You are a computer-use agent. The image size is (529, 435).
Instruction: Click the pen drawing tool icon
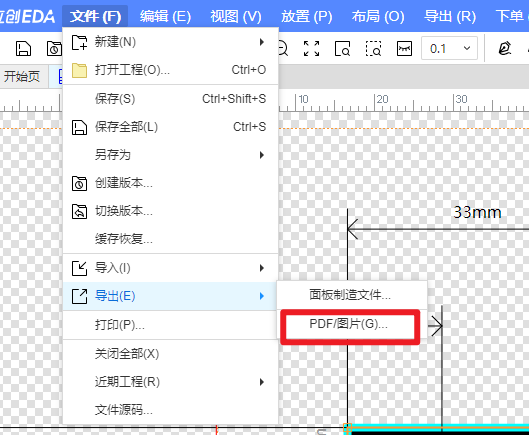pyautogui.click(x=504, y=49)
